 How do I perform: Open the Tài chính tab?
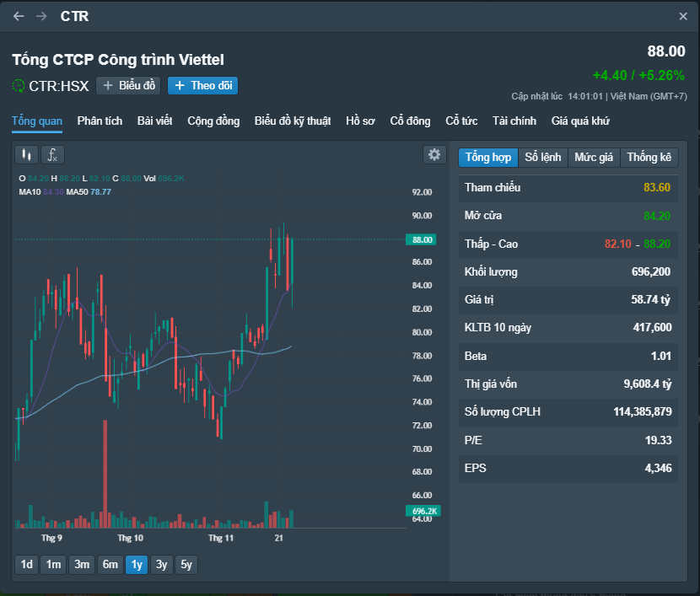point(514,121)
